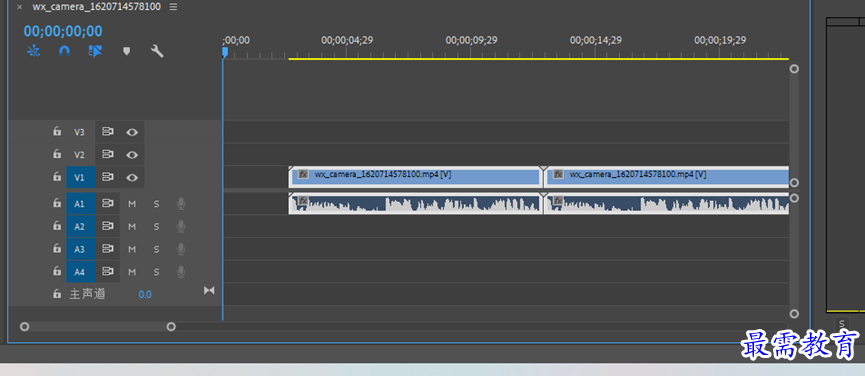Target the V3 track label
865x376 pixels.
click(x=80, y=132)
